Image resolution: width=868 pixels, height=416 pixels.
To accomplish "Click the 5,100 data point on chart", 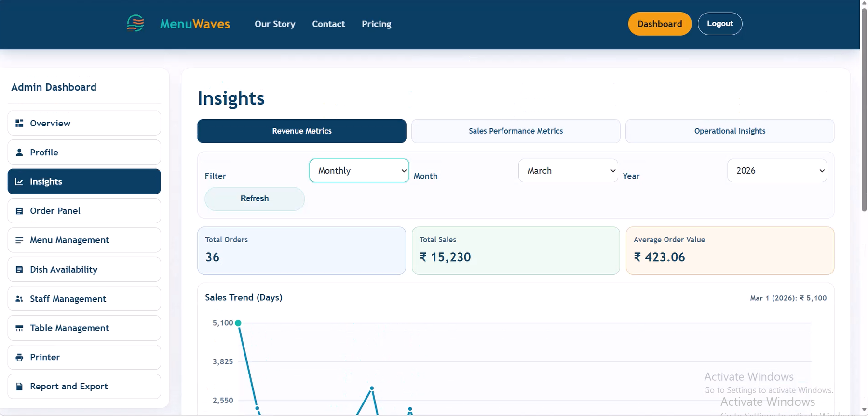I will 238,323.
